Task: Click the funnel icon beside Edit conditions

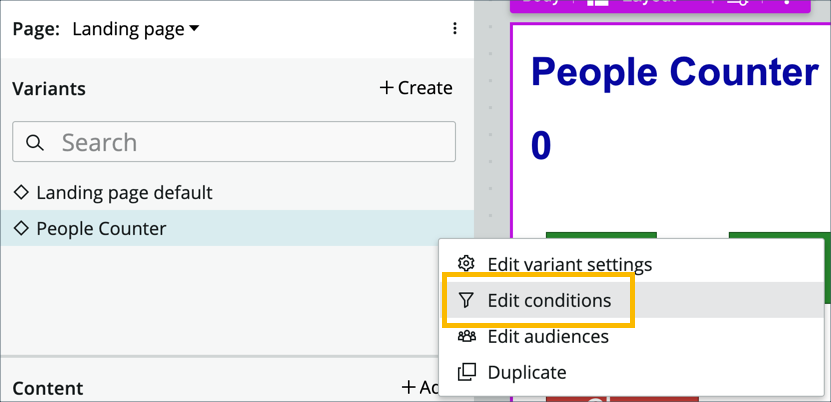Action: pyautogui.click(x=466, y=300)
